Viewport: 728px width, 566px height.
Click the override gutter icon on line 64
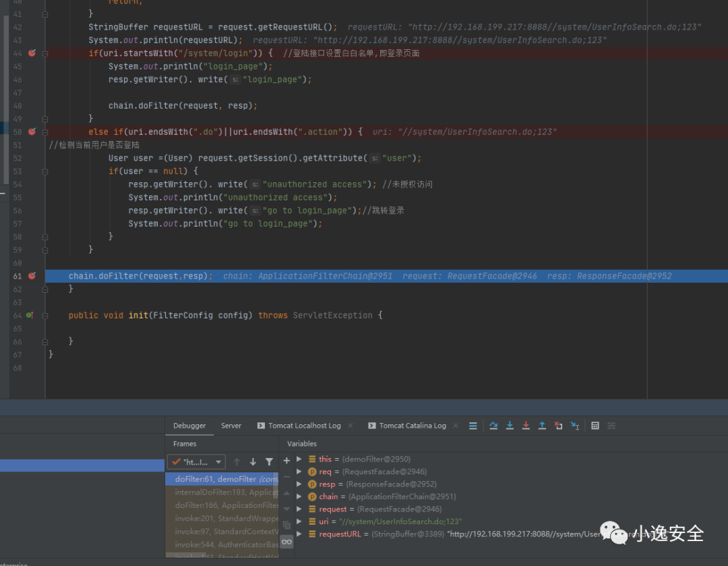point(30,315)
